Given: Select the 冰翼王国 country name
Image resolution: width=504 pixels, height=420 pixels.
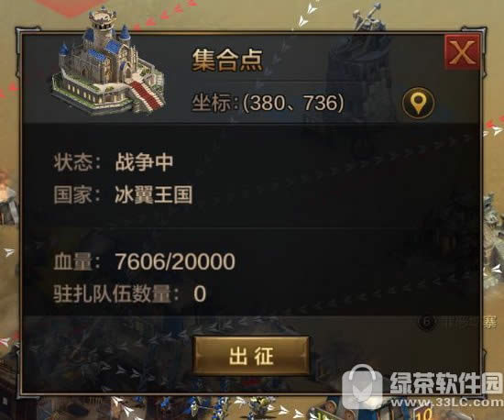Looking at the screenshot, I should [x=154, y=195].
